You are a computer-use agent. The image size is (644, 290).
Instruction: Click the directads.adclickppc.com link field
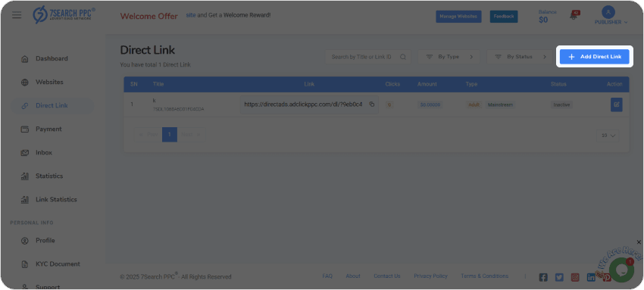click(x=309, y=104)
